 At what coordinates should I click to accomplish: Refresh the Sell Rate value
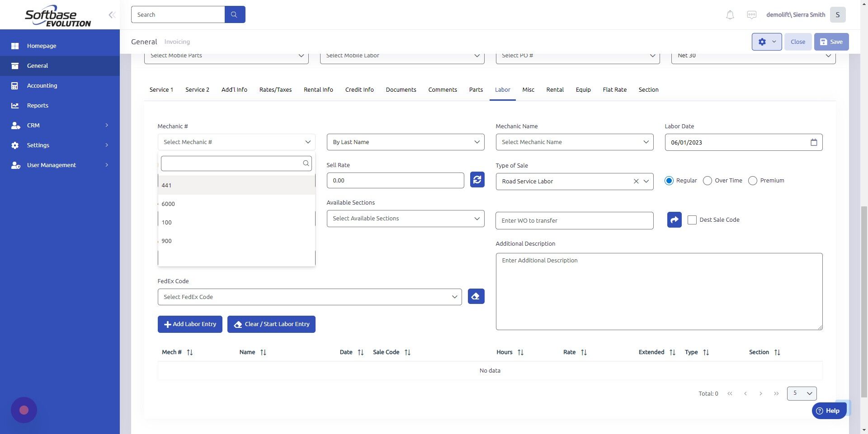(477, 180)
